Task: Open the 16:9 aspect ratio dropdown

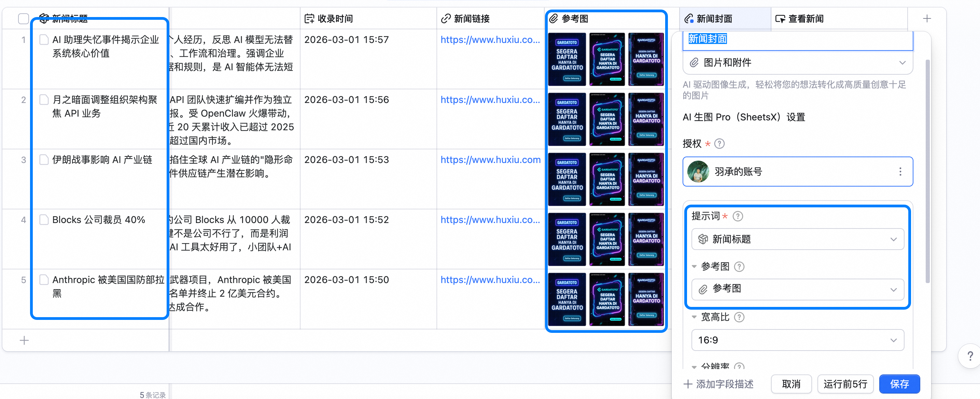Action: 797,340
